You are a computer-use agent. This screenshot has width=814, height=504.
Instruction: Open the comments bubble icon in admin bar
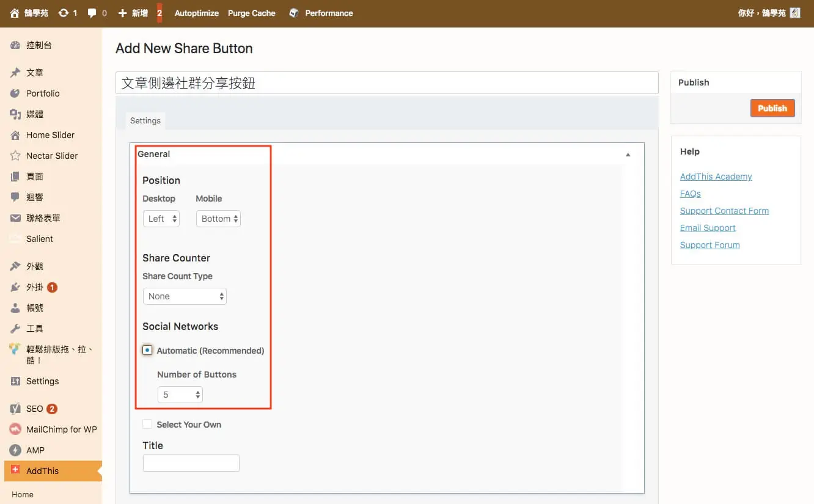point(92,13)
